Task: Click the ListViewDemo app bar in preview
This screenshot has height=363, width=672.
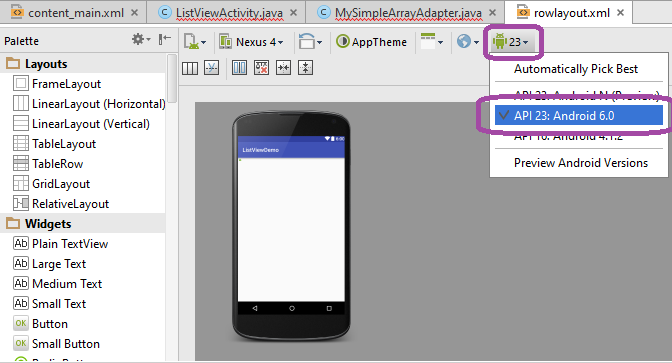Action: tap(291, 150)
